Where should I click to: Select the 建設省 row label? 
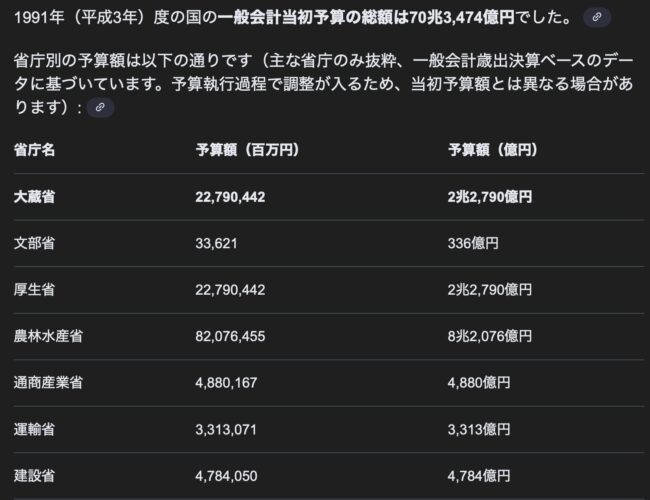click(35, 475)
